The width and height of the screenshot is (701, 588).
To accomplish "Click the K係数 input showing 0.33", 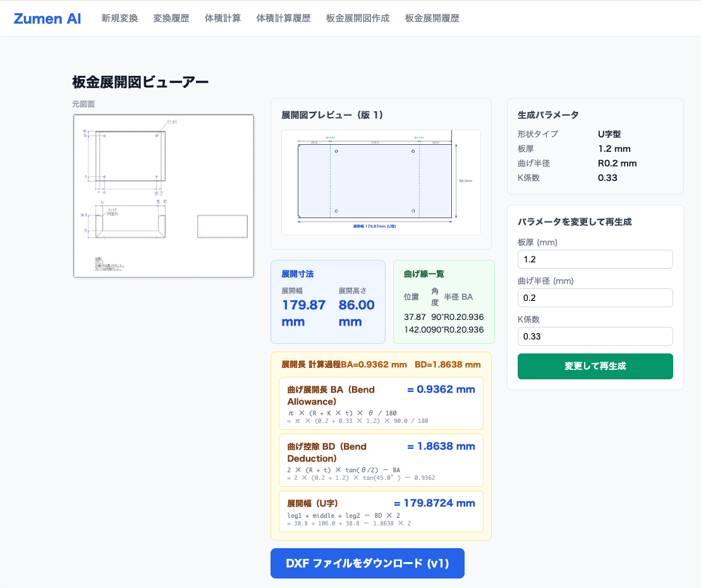I will tap(595, 336).
